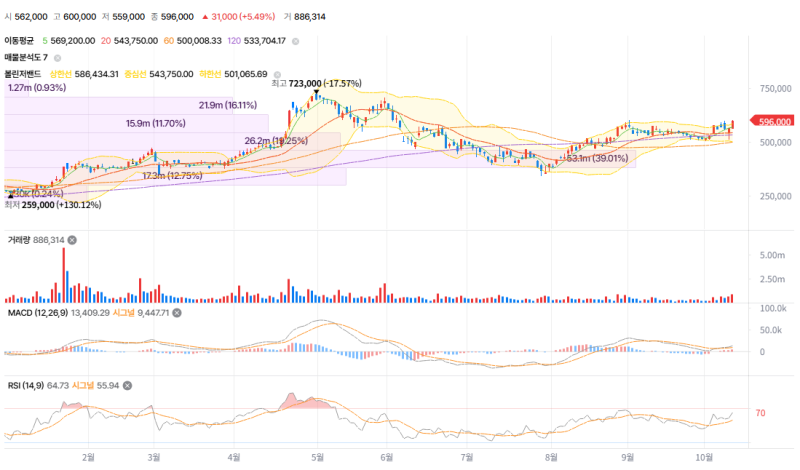Click the 거래량 886,314 label

(x=36, y=240)
